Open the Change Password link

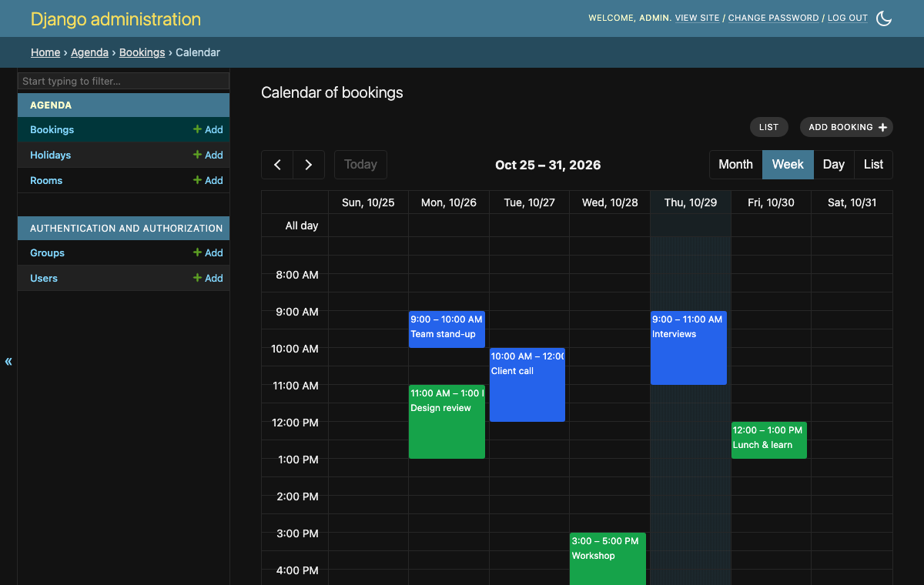coord(774,18)
